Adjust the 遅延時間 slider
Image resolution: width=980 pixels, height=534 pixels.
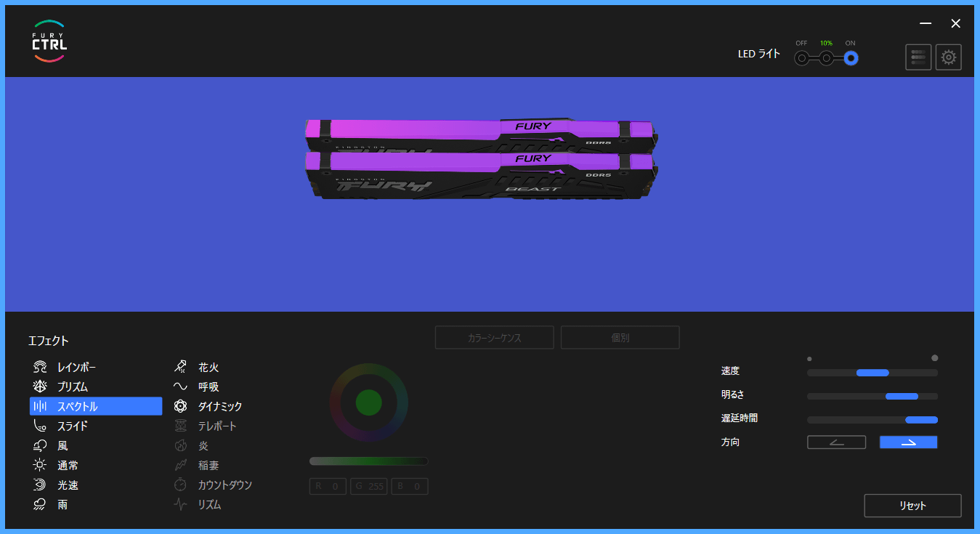point(872,420)
